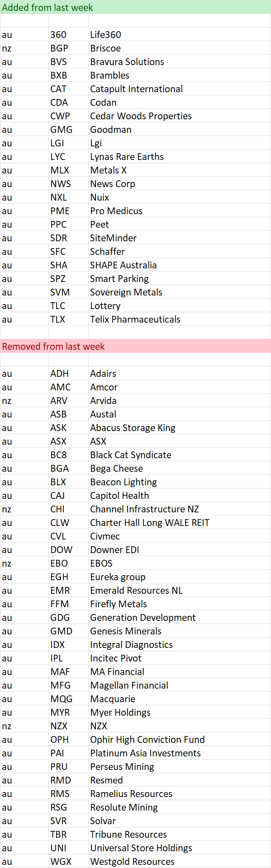Select the 'Removed from last week' header cell
The width and height of the screenshot is (271, 868).
tap(135, 346)
